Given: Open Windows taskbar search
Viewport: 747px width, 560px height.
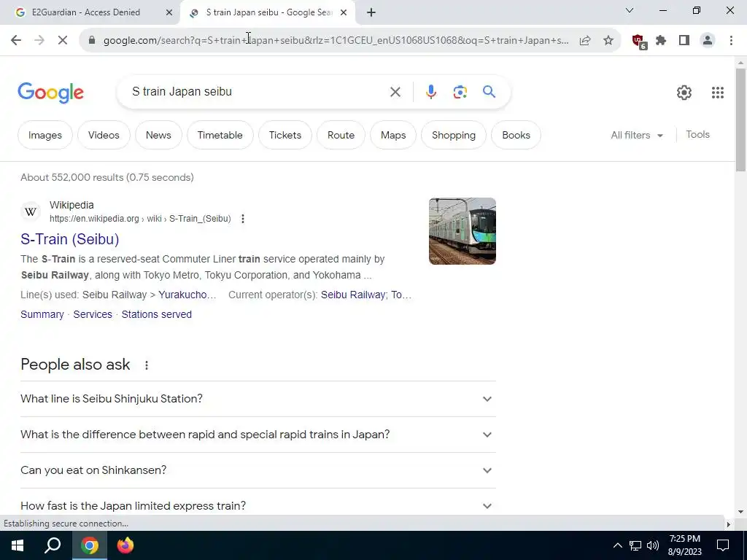Looking at the screenshot, I should (53, 545).
